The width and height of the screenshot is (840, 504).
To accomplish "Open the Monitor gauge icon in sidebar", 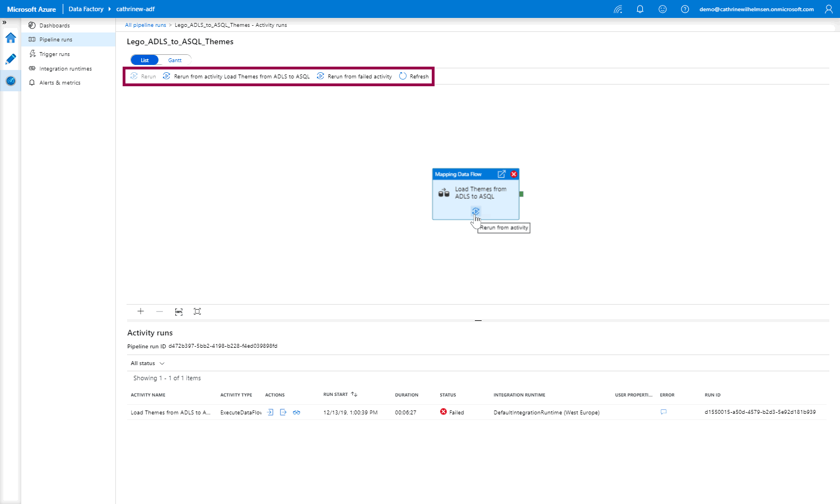I will click(x=11, y=81).
